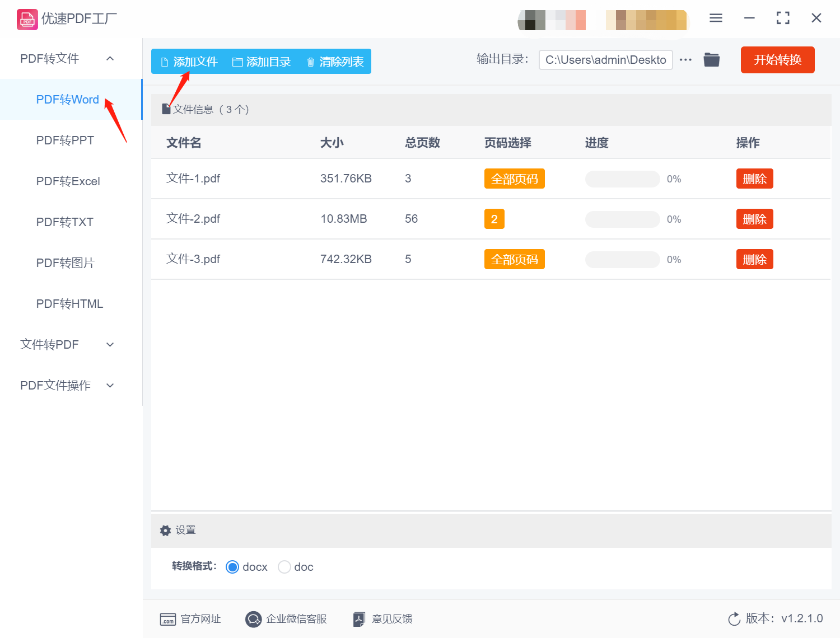The width and height of the screenshot is (840, 638).
Task: Minimize the window
Action: [749, 18]
